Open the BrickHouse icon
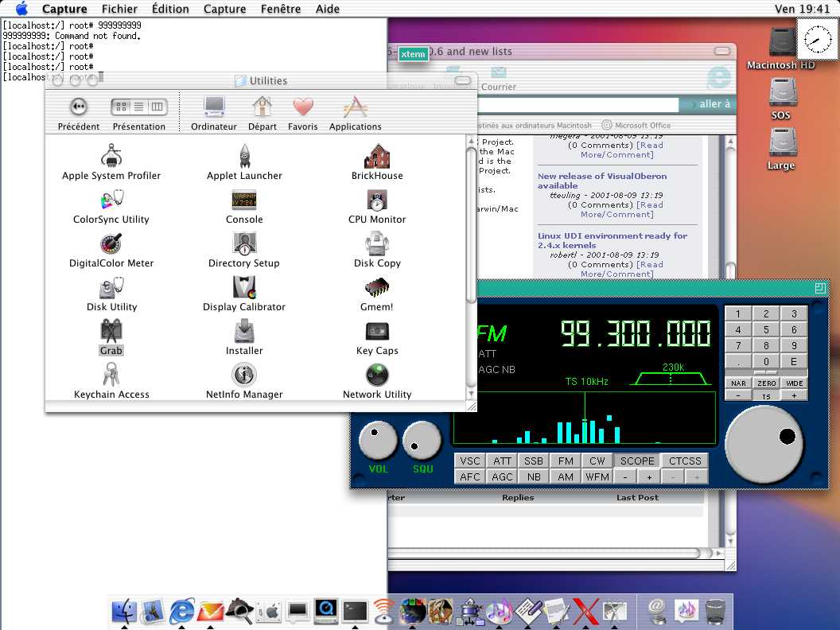The width and height of the screenshot is (840, 630). pyautogui.click(x=376, y=156)
